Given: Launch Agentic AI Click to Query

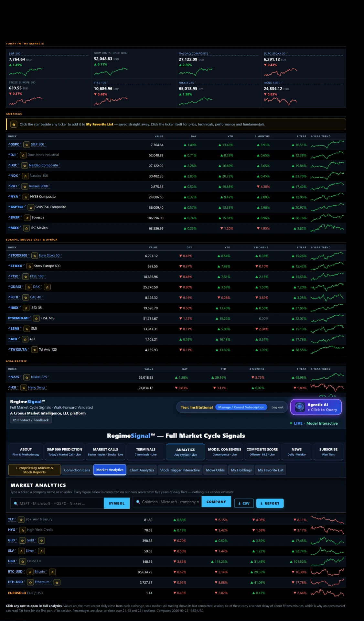Looking at the screenshot, I should [316, 407].
